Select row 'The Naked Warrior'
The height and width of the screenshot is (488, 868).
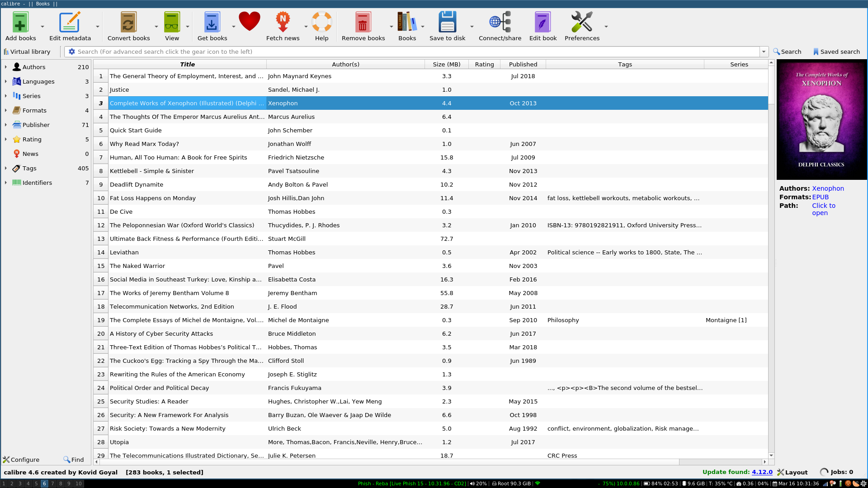[431, 266]
